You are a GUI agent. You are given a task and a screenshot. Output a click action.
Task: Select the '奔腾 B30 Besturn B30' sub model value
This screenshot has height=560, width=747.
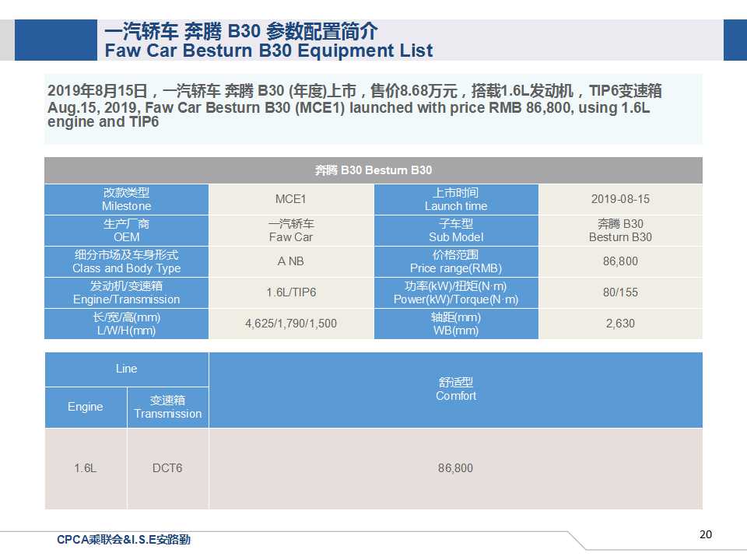tap(620, 230)
